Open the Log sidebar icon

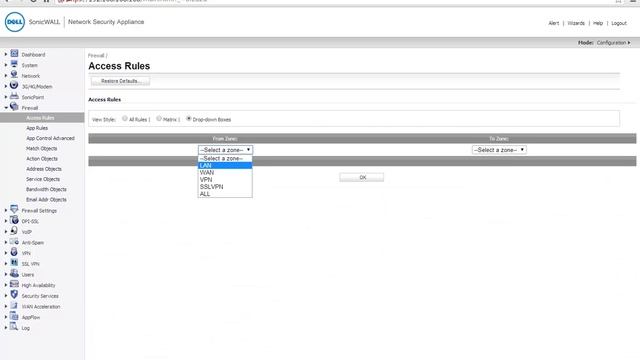[x=14, y=327]
